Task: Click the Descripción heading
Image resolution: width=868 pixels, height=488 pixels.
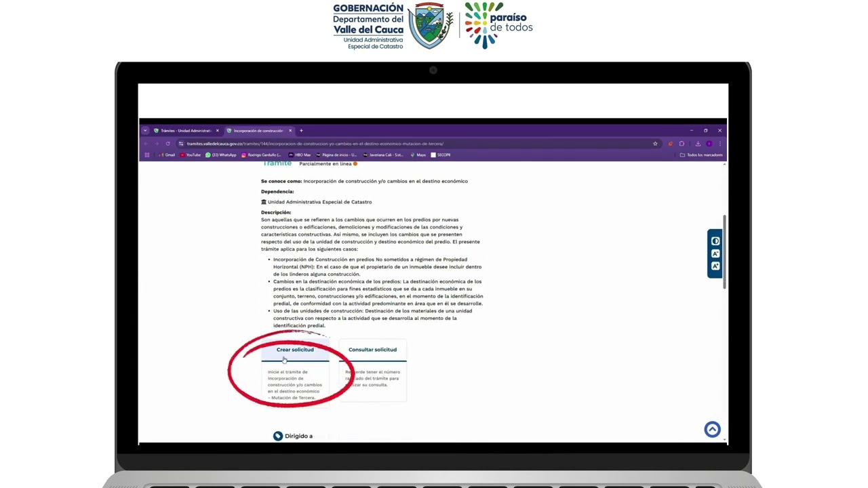Action: (x=276, y=212)
